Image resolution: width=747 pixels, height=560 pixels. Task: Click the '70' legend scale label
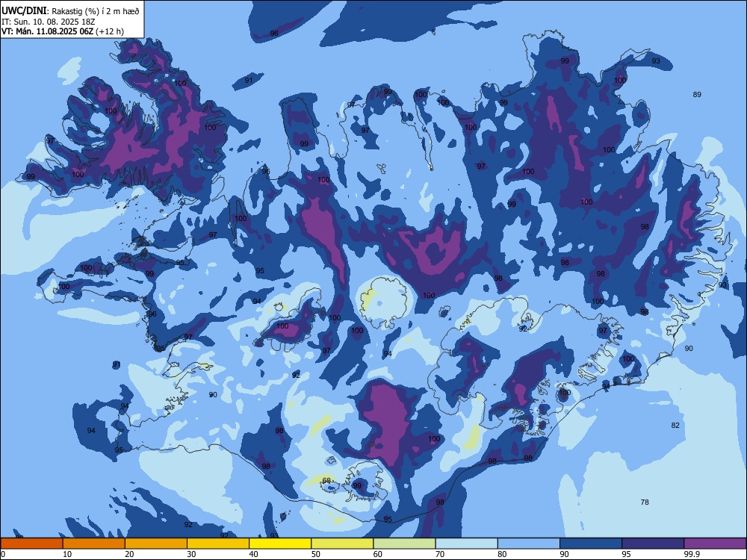[440, 554]
